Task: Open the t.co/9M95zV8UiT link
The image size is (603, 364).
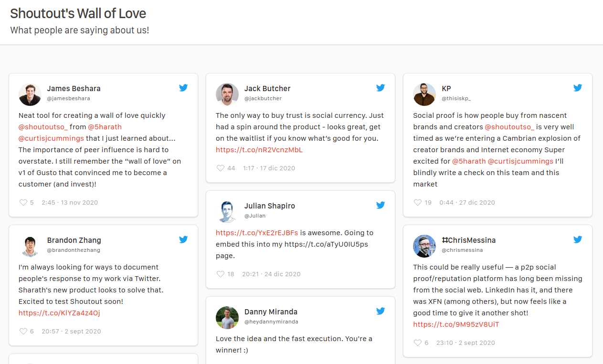Action: point(456,324)
